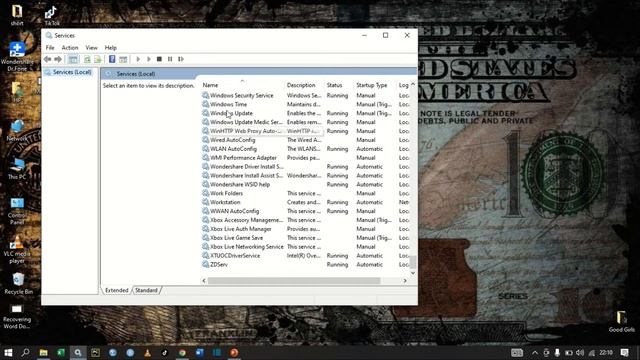
Task: Click the Refresh toolbar icon
Action: click(x=87, y=59)
